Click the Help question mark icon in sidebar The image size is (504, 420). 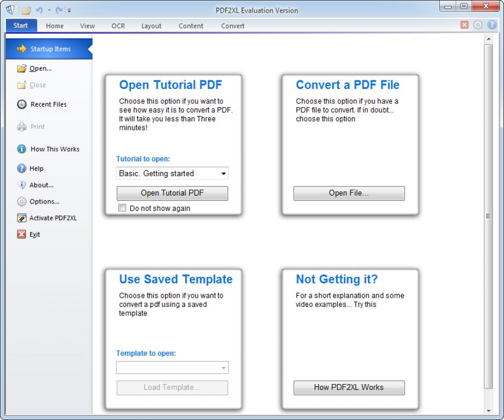click(x=21, y=168)
